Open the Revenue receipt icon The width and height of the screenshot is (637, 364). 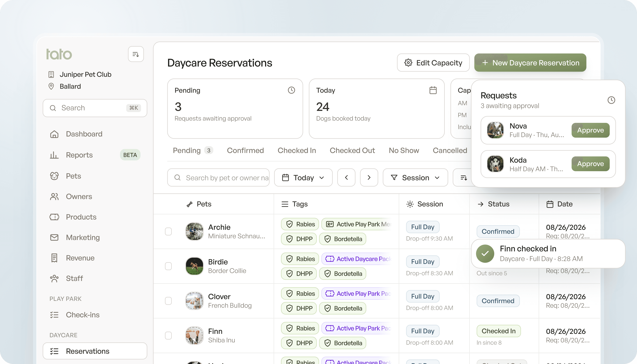click(54, 258)
